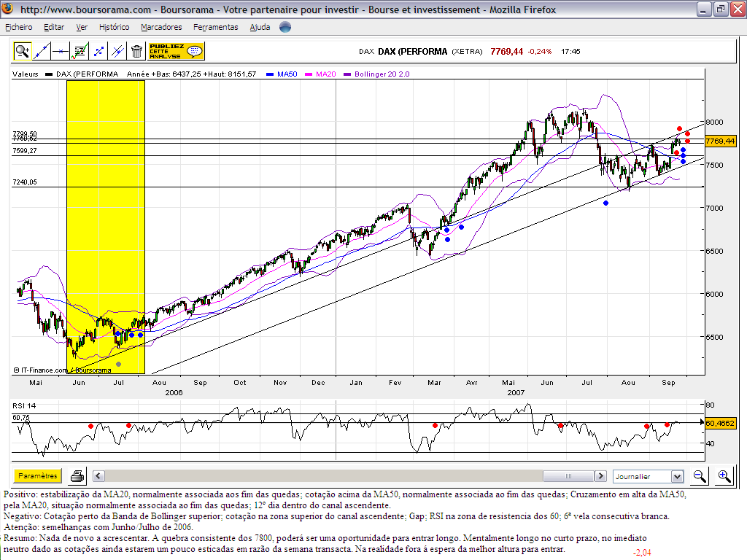Click the 60,75 RSI level label

point(21,418)
